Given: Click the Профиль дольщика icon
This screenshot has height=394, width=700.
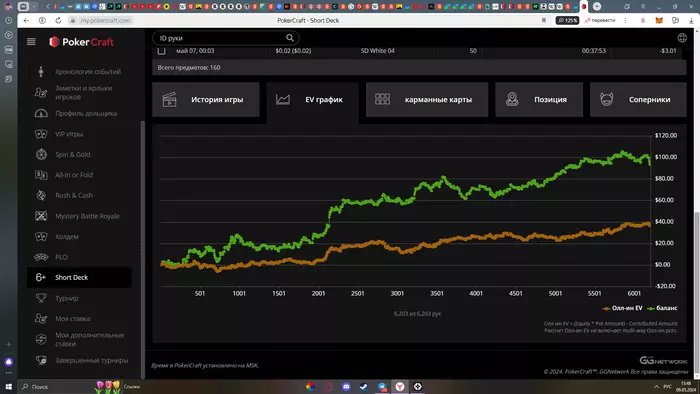Looking at the screenshot, I should pyautogui.click(x=41, y=113).
